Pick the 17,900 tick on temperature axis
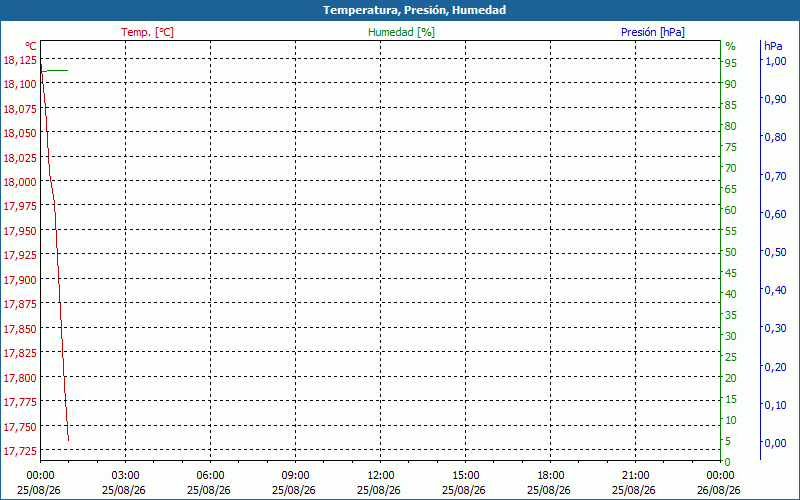 20,280
